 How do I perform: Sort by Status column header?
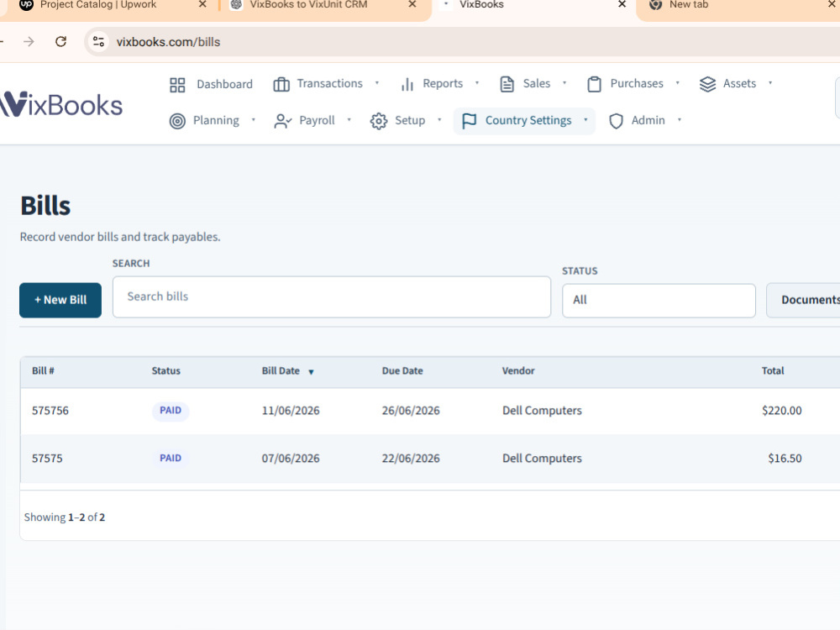[x=166, y=370]
